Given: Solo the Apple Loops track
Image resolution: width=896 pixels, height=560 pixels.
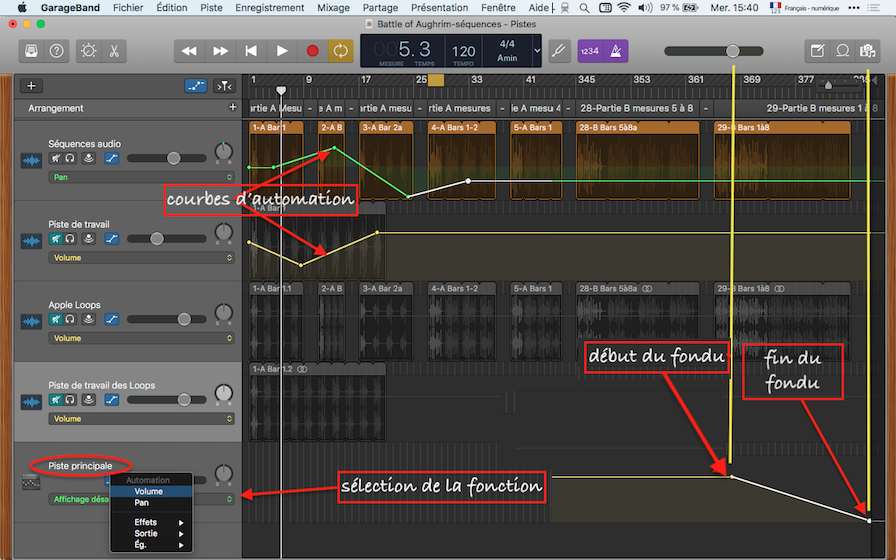Looking at the screenshot, I should click(x=70, y=319).
